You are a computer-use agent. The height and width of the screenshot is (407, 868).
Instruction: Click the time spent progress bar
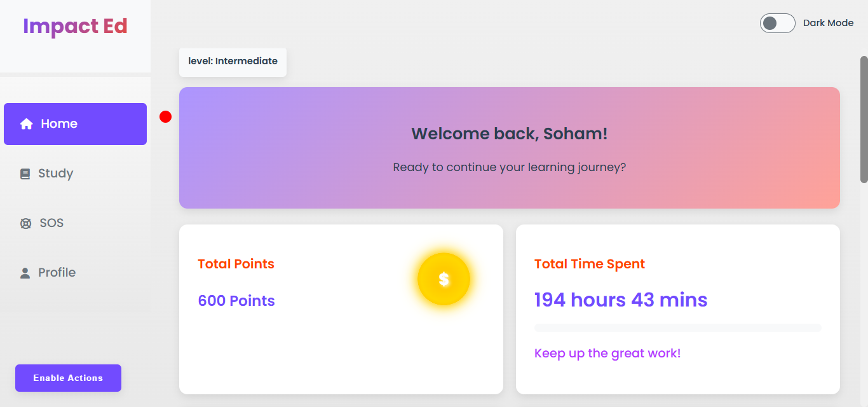677,328
